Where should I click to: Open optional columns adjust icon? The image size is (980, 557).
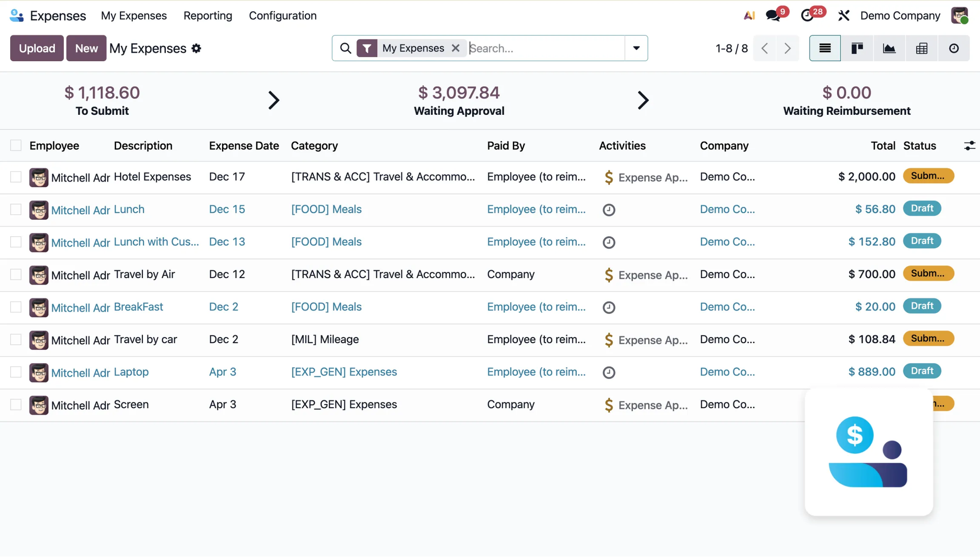969,146
